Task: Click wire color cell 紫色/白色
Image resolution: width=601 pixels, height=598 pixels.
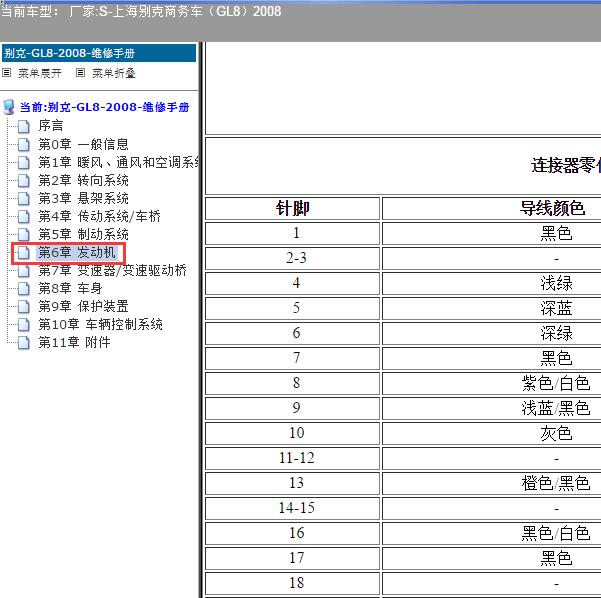Action: tap(492, 383)
